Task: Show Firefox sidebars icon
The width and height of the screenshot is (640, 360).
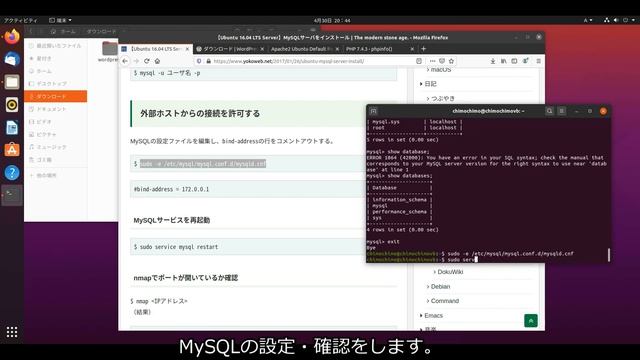Action: click(514, 61)
